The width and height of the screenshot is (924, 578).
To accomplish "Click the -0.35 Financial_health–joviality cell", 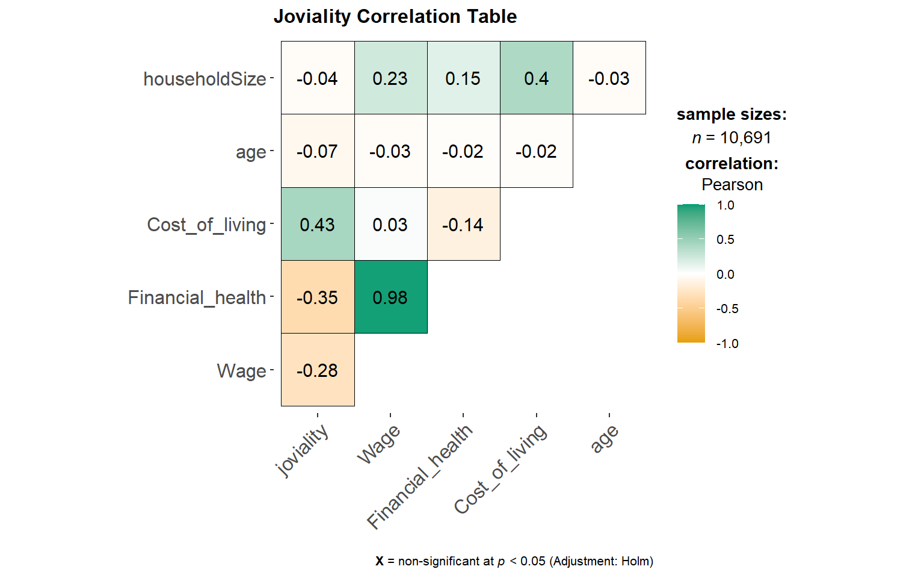I will (x=318, y=297).
